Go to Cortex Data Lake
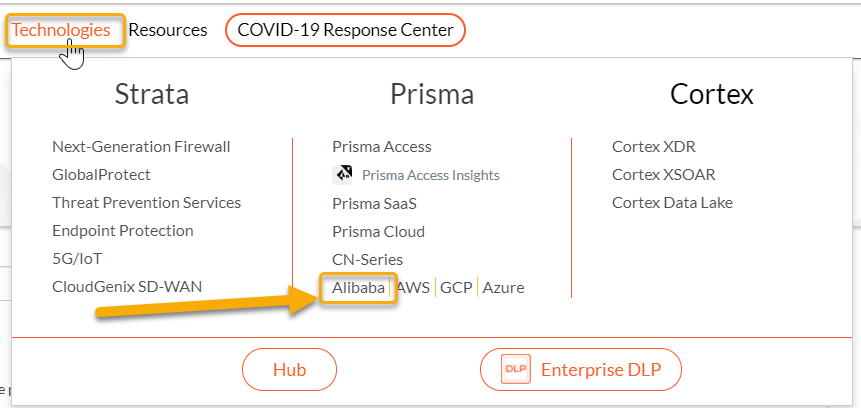 [x=672, y=202]
